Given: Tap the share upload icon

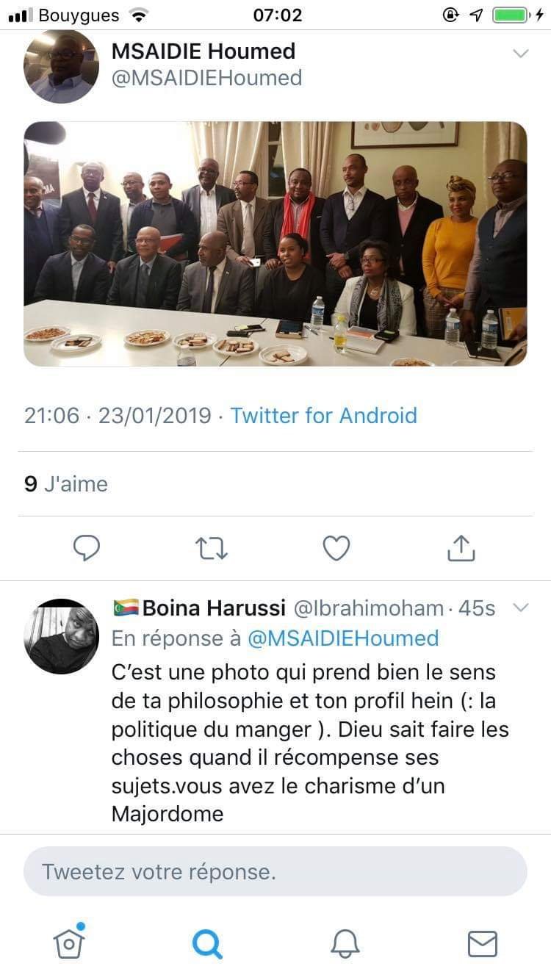Looking at the screenshot, I should (461, 548).
